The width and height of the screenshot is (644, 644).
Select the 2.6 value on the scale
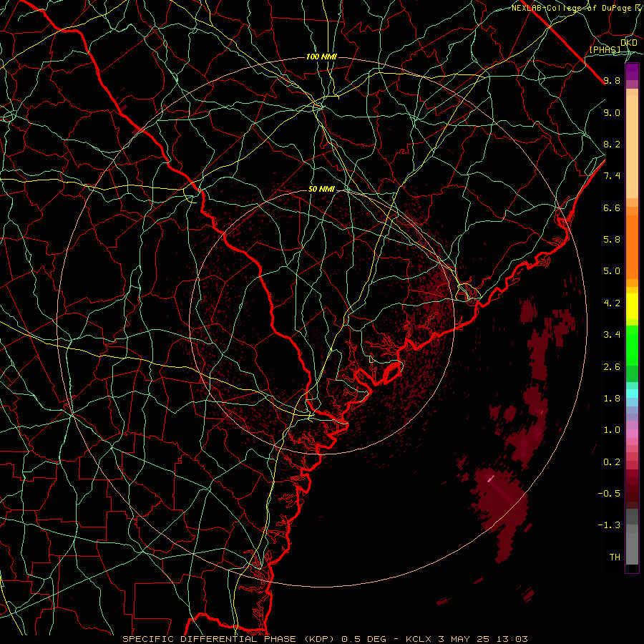612,367
